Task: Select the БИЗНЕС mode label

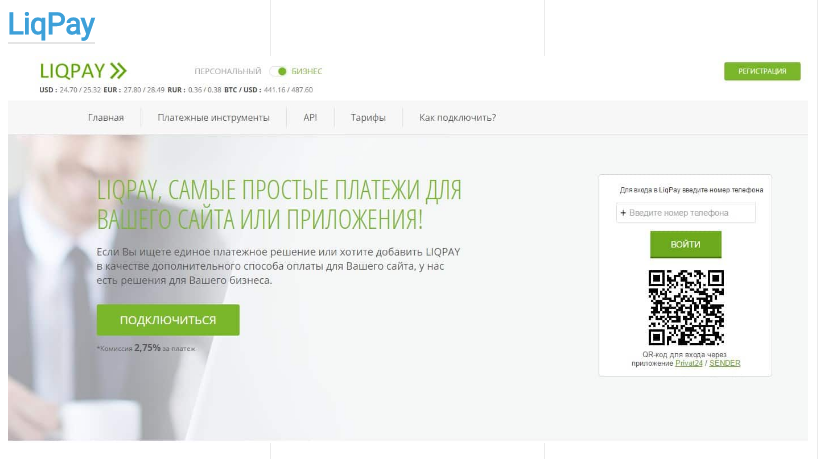Action: [307, 71]
